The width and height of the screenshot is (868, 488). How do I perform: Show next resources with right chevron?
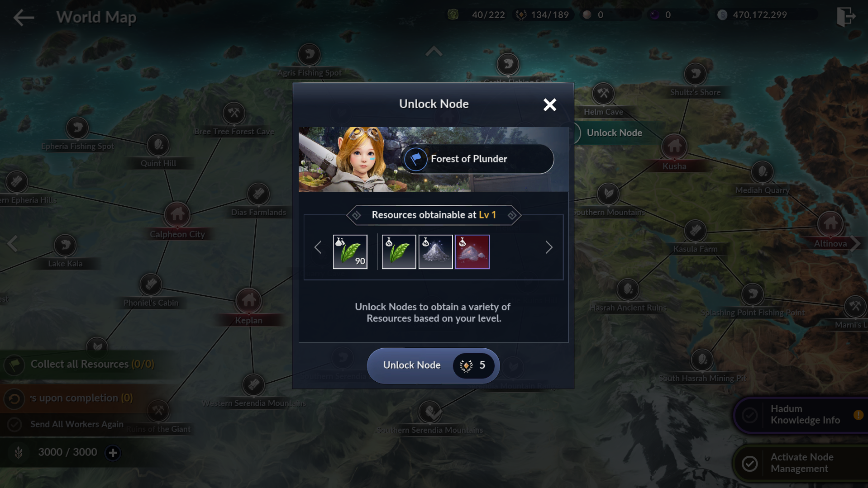549,247
